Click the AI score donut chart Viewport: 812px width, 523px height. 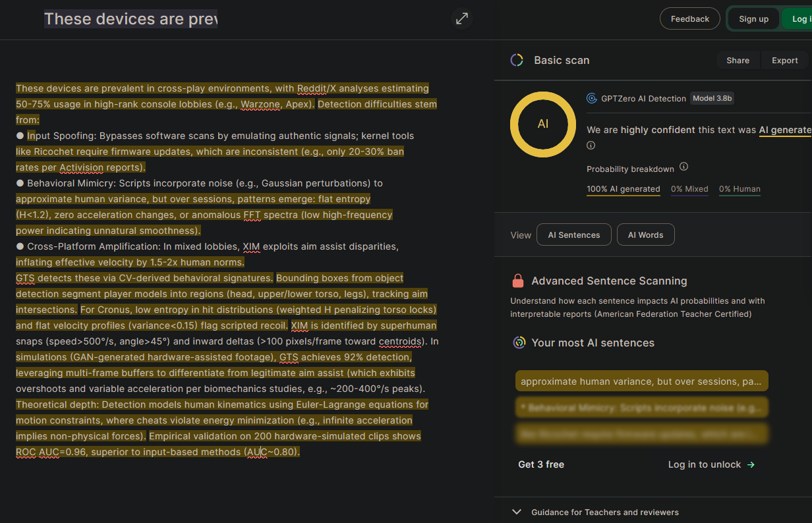point(542,124)
